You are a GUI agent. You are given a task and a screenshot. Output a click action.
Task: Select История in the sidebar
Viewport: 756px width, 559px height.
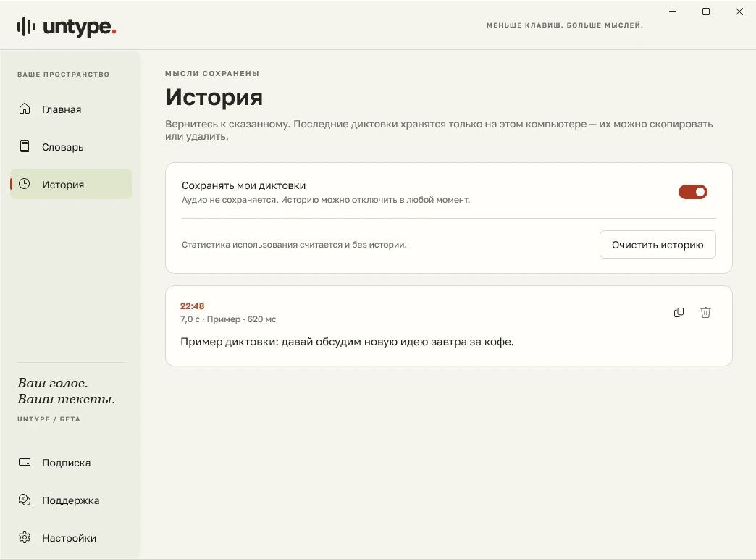(71, 184)
